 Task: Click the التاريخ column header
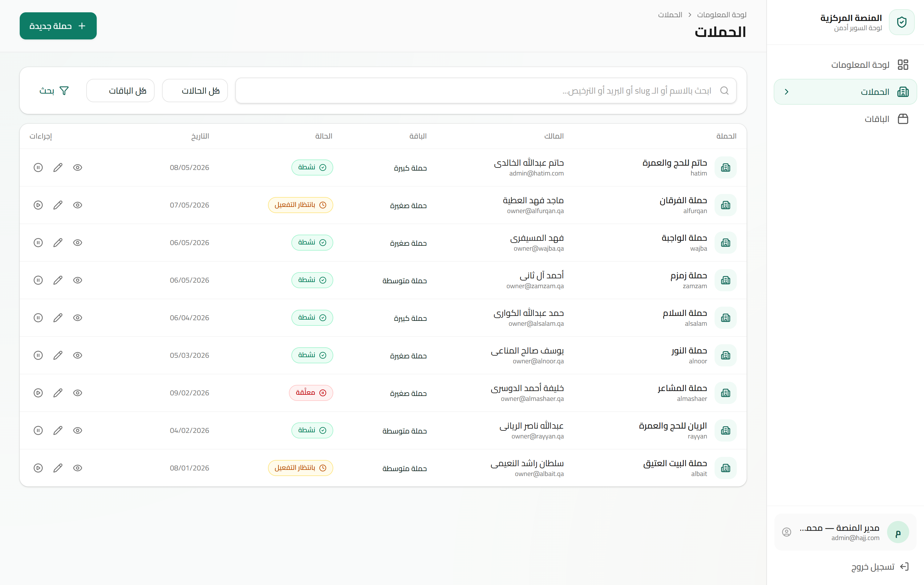click(200, 136)
